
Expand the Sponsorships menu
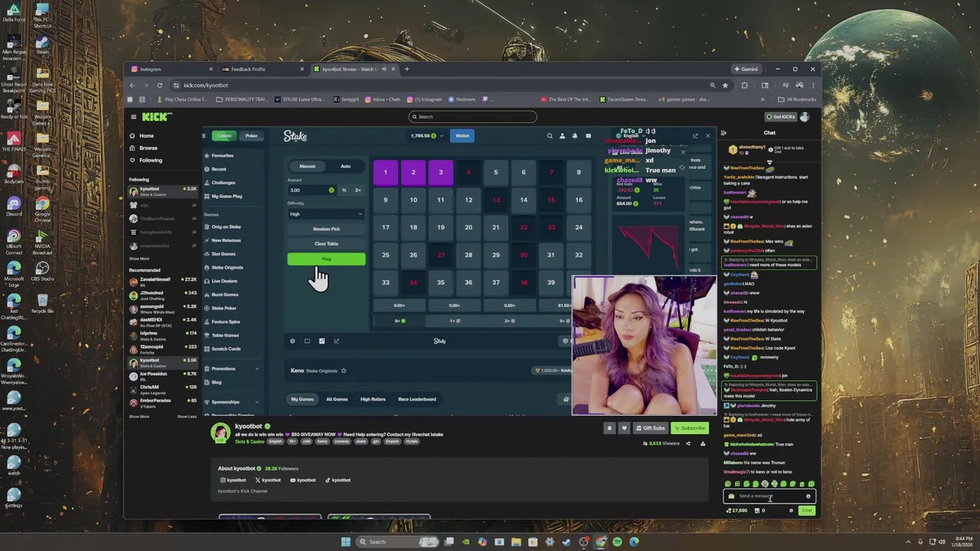235,402
